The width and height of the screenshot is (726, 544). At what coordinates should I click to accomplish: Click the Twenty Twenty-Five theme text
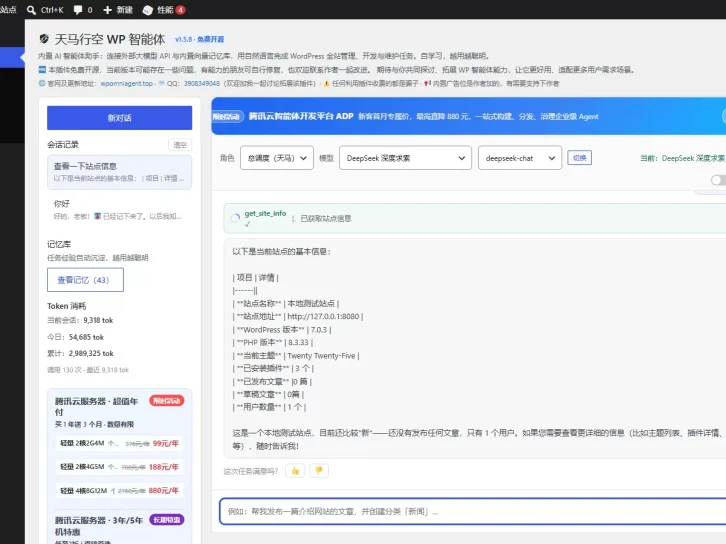tap(321, 356)
